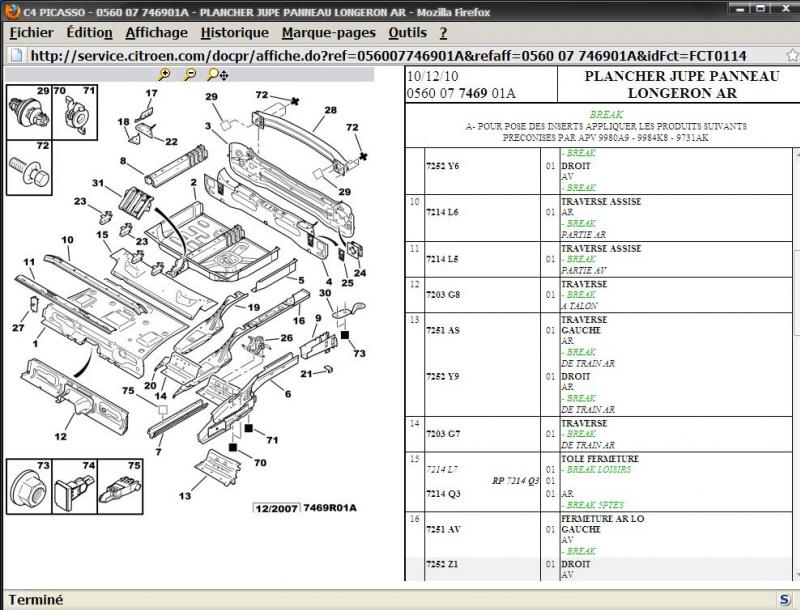800x610 pixels.
Task: Click row number 10 in parts table
Action: pos(414,202)
